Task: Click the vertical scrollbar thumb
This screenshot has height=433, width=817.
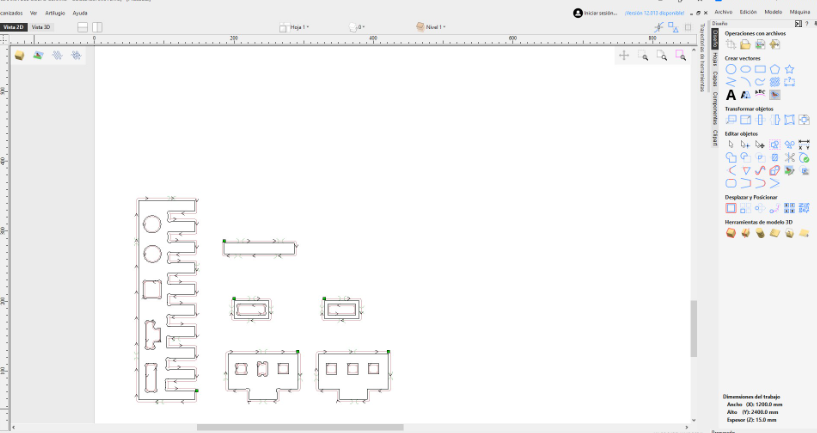Action: coord(694,329)
